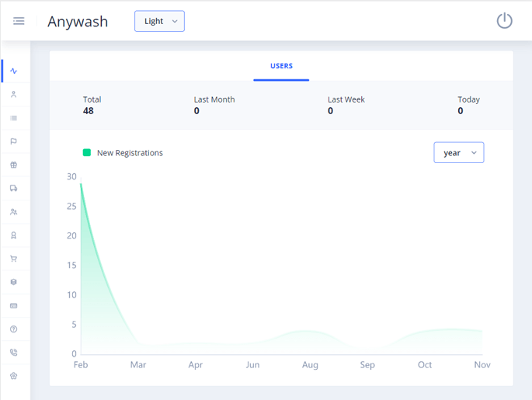Image resolution: width=532 pixels, height=400 pixels.
Task: Click the power logout icon
Action: [x=504, y=21]
